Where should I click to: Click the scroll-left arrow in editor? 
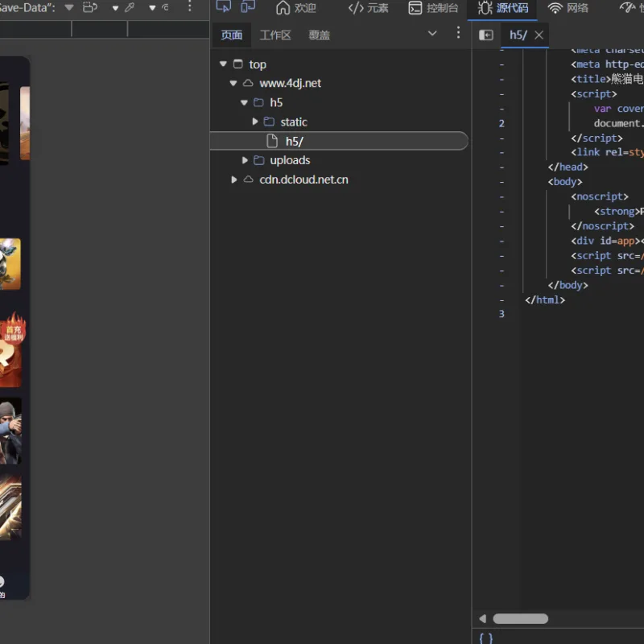click(482, 618)
